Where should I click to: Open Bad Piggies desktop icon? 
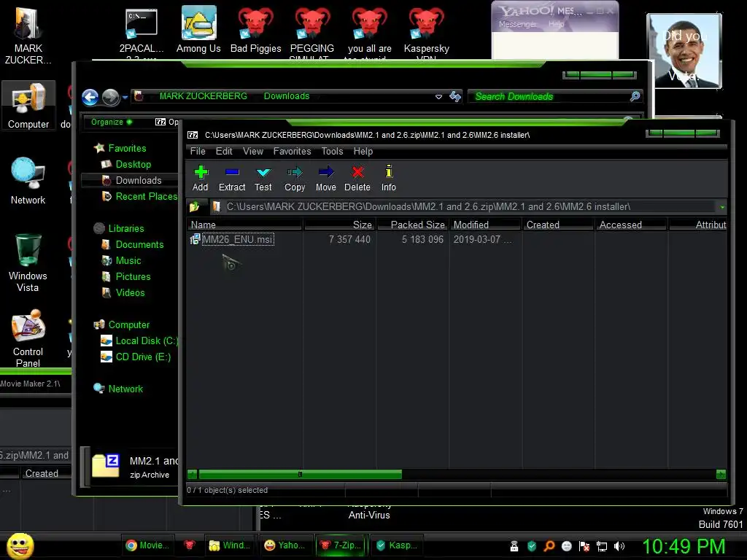click(256, 29)
